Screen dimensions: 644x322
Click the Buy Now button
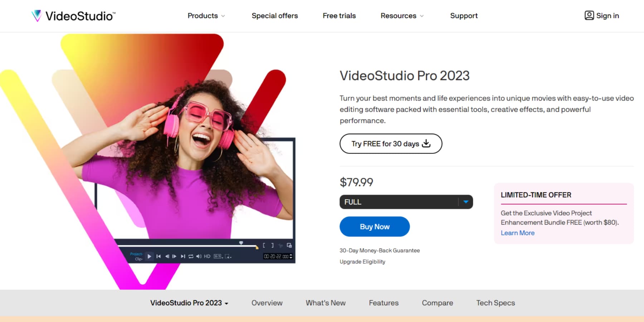pyautogui.click(x=375, y=226)
